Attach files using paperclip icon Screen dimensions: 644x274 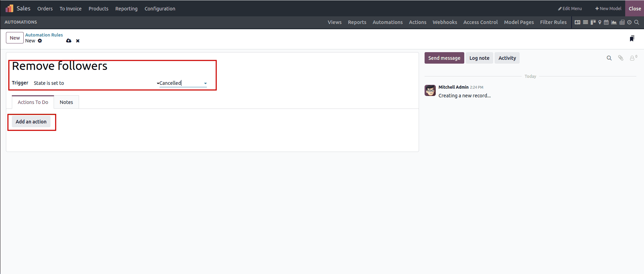point(621,58)
